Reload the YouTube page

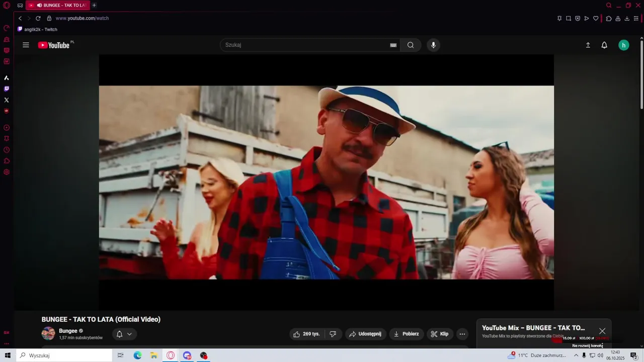pyautogui.click(x=38, y=19)
